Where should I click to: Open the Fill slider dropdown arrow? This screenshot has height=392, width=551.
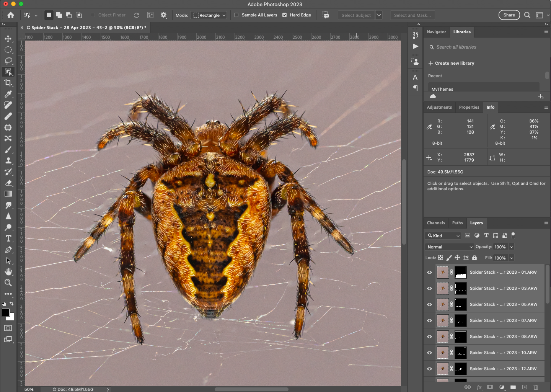pyautogui.click(x=512, y=258)
